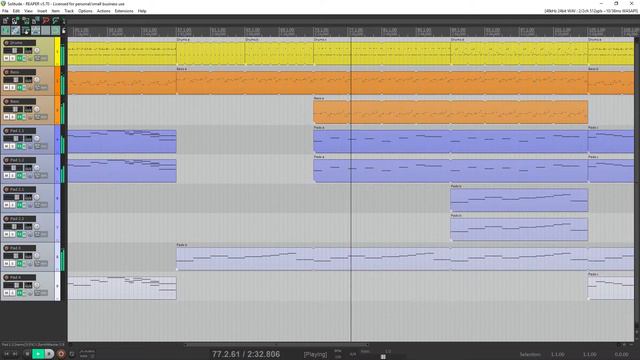The image size is (640, 360).
Task: Open the Extensions menu
Action: [x=124, y=11]
